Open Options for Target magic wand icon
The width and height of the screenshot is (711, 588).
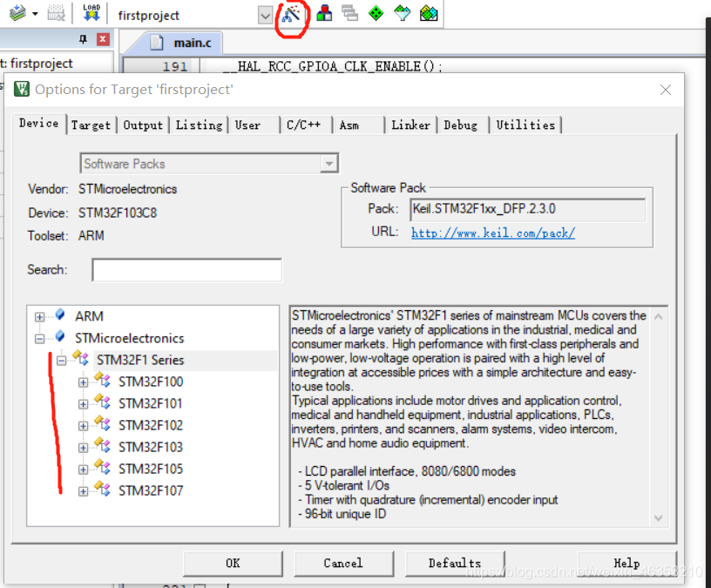point(291,14)
